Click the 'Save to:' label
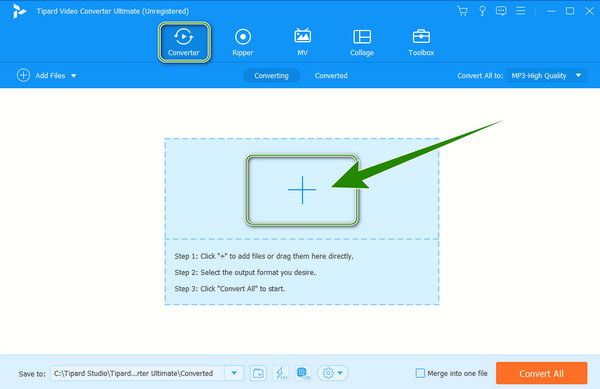This screenshot has width=600, height=389. pyautogui.click(x=32, y=374)
